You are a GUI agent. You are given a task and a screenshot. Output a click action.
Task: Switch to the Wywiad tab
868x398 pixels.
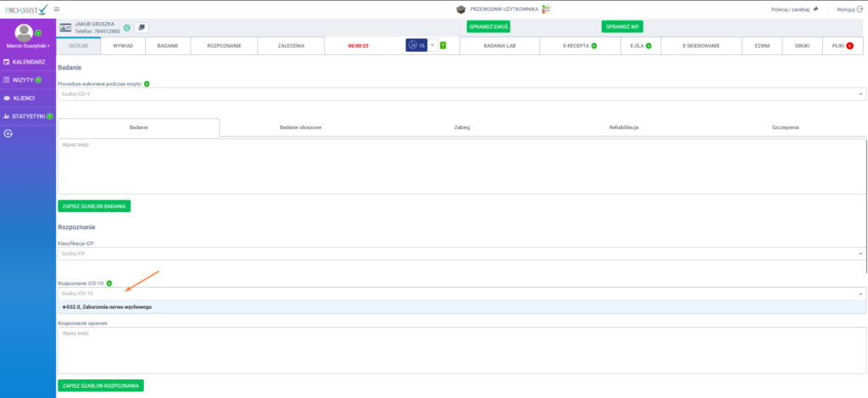click(124, 45)
